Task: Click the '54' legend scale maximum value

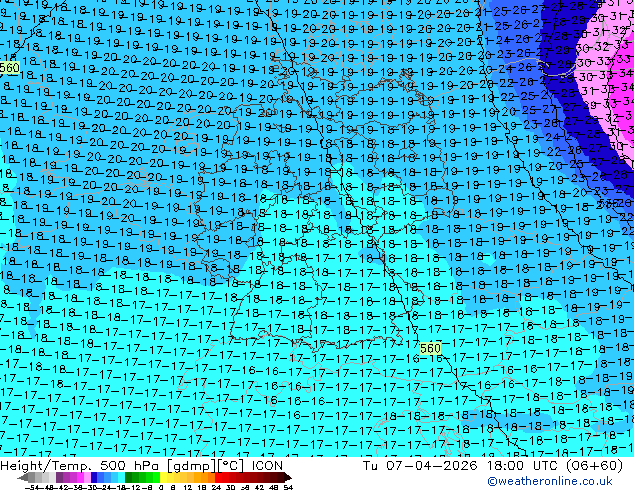Action: pyautogui.click(x=288, y=487)
